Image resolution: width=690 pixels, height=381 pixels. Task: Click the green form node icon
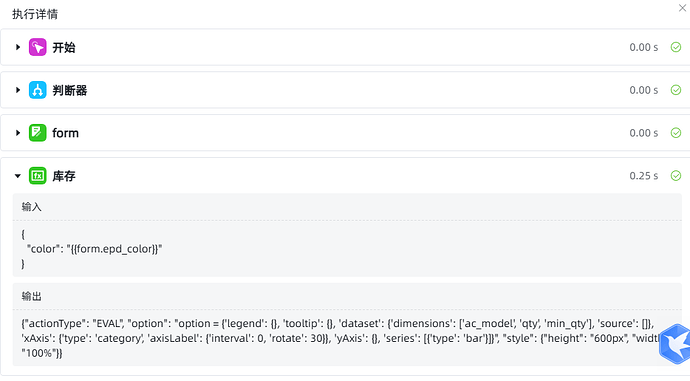[37, 133]
